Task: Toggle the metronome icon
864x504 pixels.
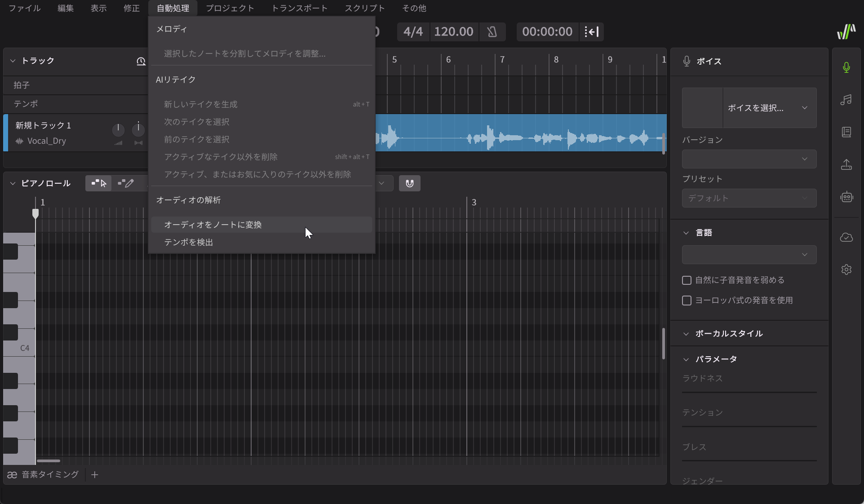Action: point(492,32)
